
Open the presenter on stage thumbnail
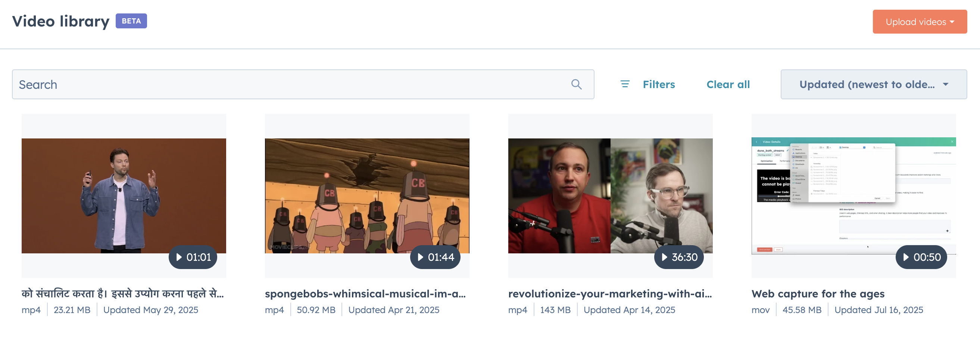pos(124,196)
